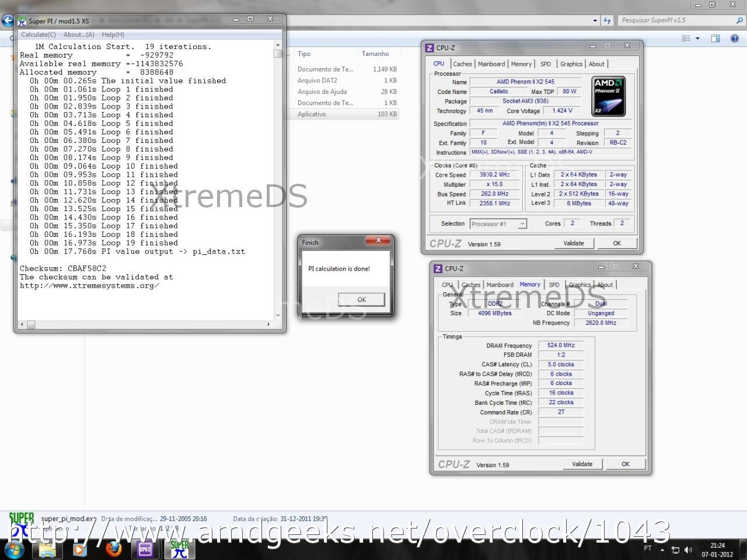Click OK in the Finish dialog
This screenshot has width=747, height=560.
(362, 299)
